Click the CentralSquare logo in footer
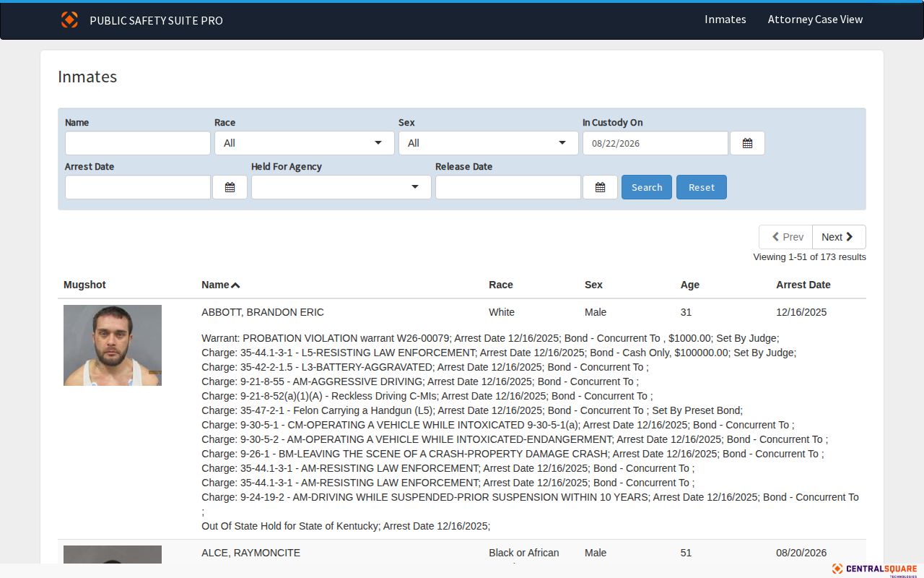Image resolution: width=924 pixels, height=578 pixels. (874, 570)
